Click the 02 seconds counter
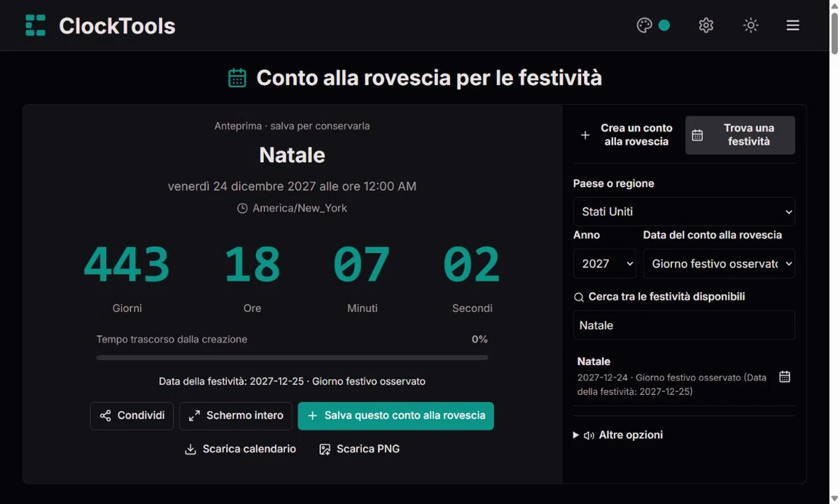The image size is (840, 504). coord(472,265)
